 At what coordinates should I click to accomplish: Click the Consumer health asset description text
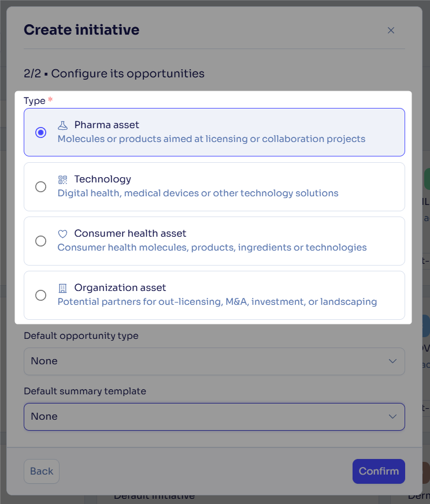click(212, 248)
